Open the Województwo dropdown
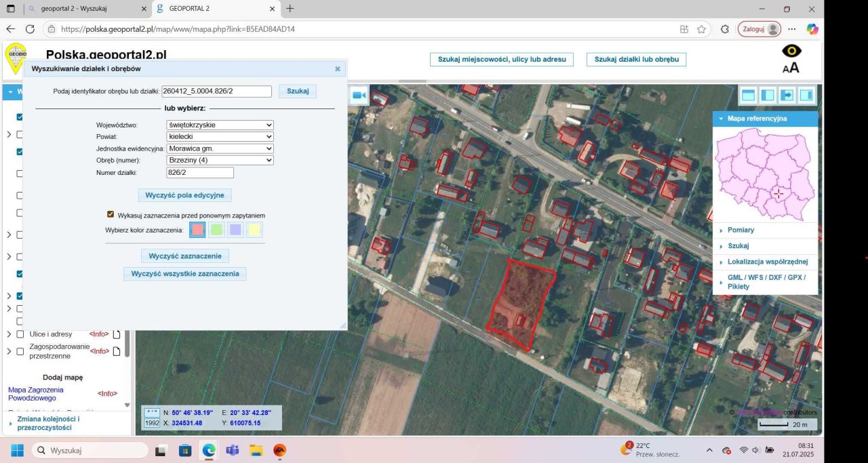Image resolution: width=868 pixels, height=463 pixels. (x=220, y=125)
